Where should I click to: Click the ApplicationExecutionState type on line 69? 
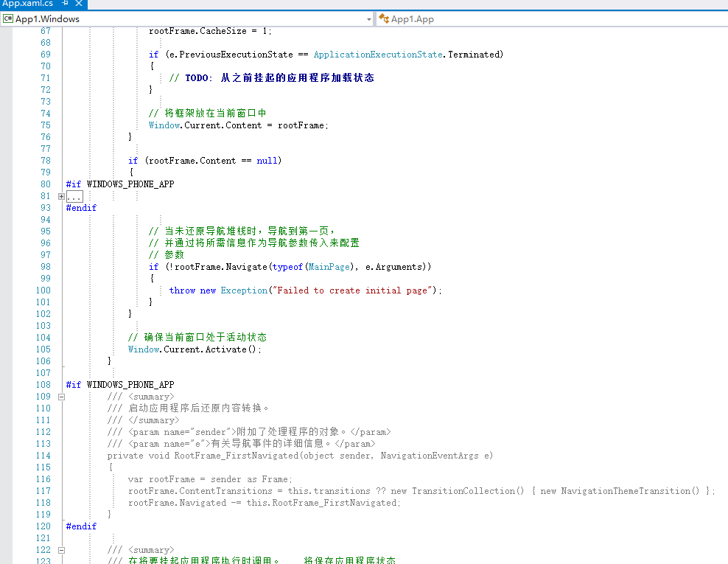click(378, 55)
